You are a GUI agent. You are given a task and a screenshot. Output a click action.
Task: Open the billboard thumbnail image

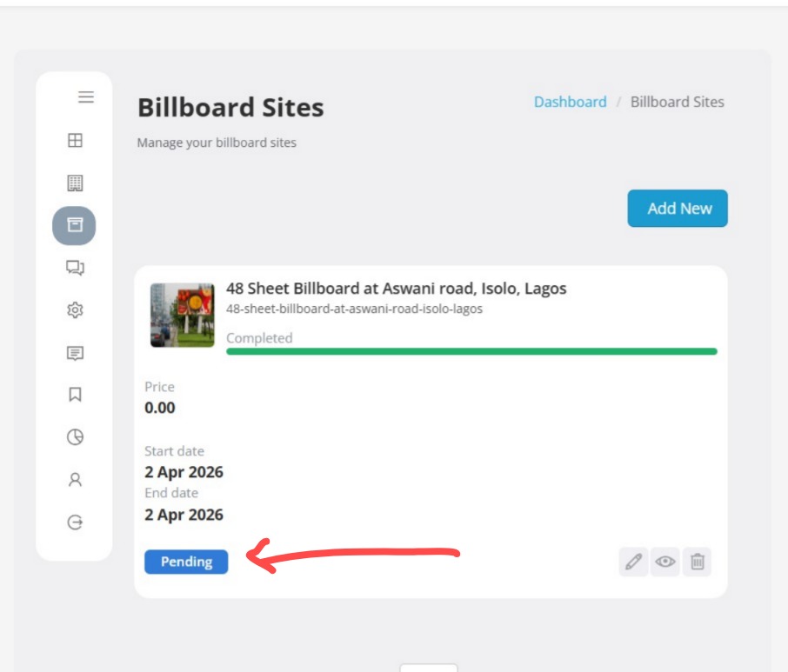click(182, 315)
